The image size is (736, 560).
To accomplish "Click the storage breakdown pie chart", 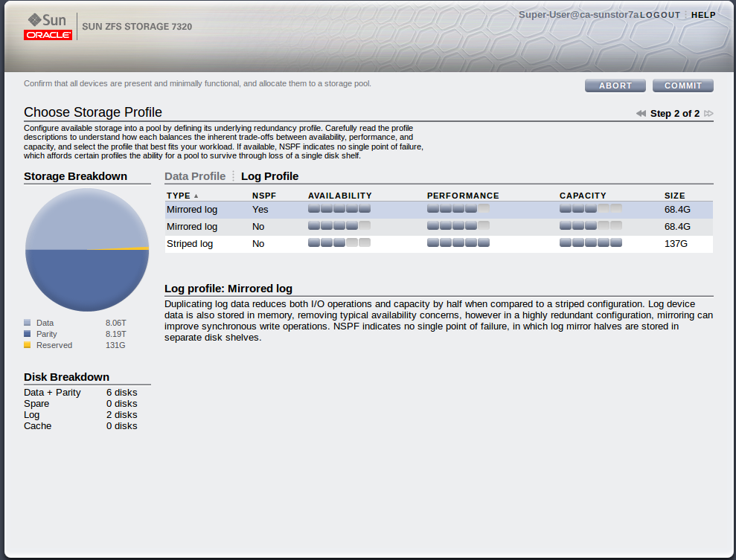I will (87, 250).
